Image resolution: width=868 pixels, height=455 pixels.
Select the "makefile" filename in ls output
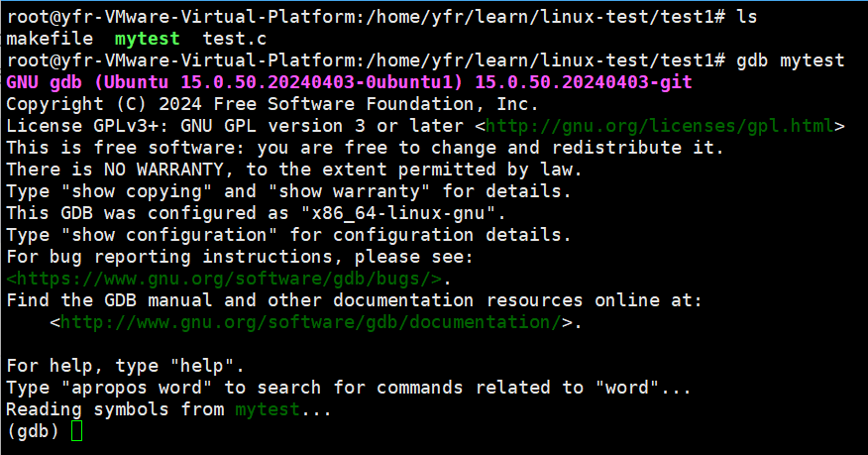point(50,40)
